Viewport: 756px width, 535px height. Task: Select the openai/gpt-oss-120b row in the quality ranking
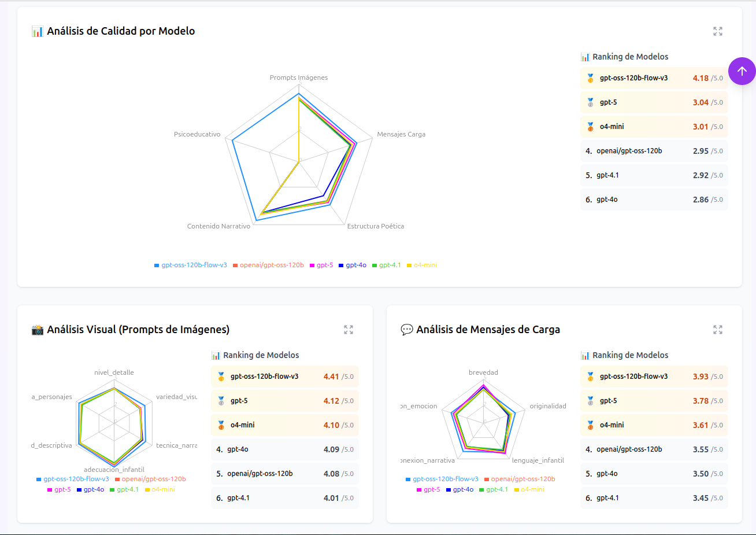coord(654,151)
